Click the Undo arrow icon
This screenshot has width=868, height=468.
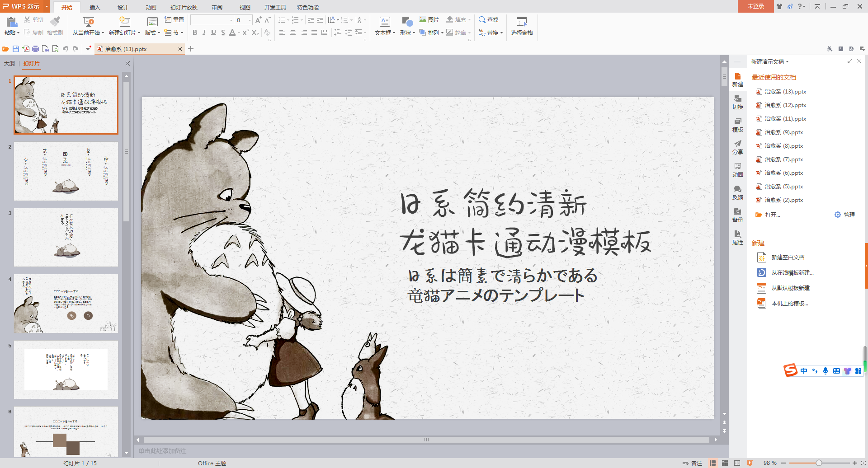pos(66,49)
